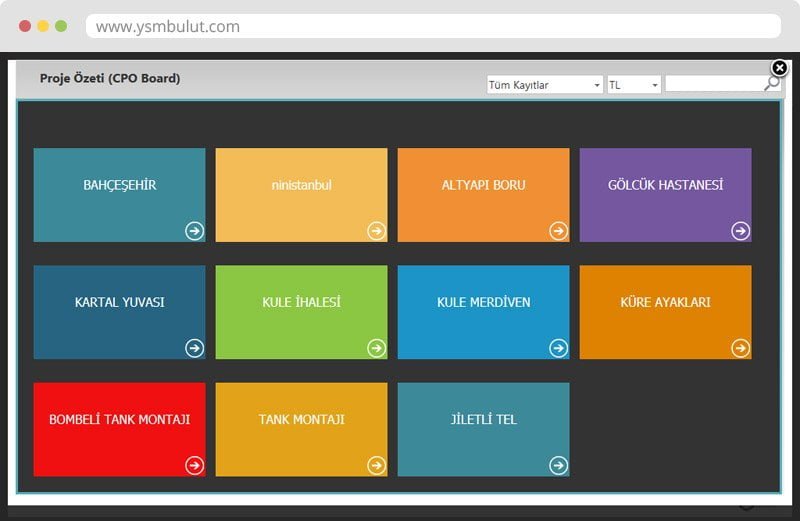Click the arrow icon on BAHÇEŞEHİR tile
Viewport: 800px width, 521px height.
(194, 231)
